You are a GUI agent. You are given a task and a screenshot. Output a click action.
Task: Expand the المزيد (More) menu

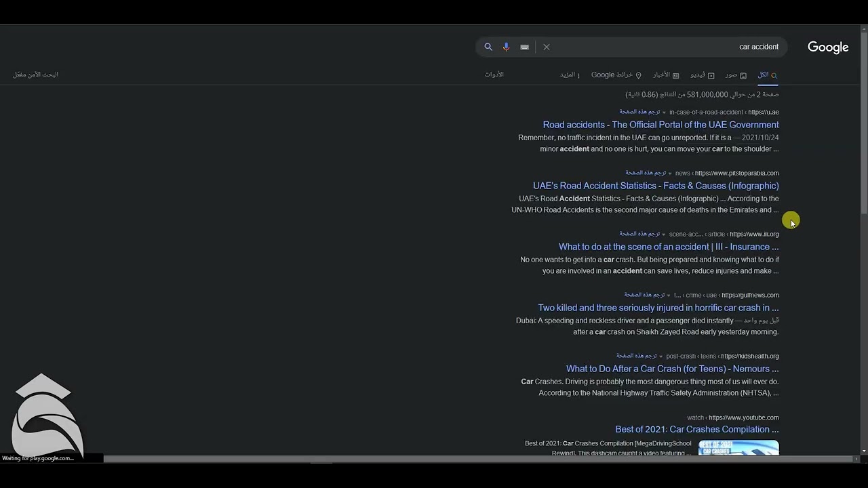pos(570,75)
